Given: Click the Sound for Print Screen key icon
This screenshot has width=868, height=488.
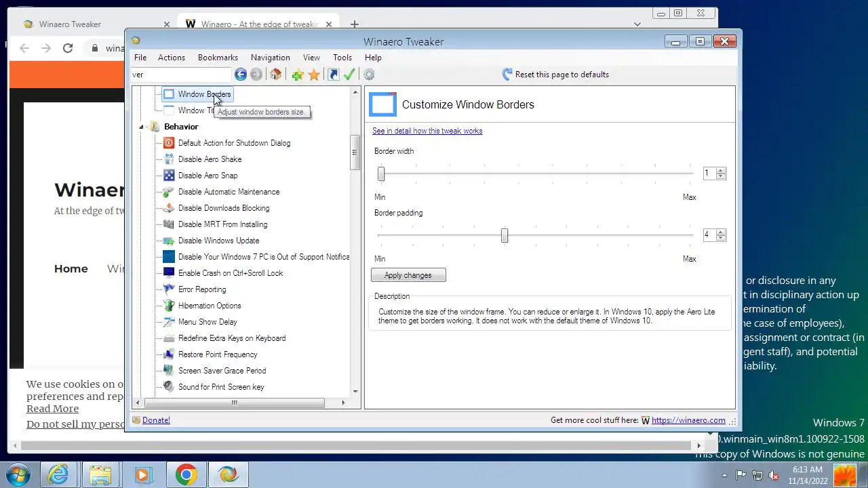Looking at the screenshot, I should pos(169,387).
